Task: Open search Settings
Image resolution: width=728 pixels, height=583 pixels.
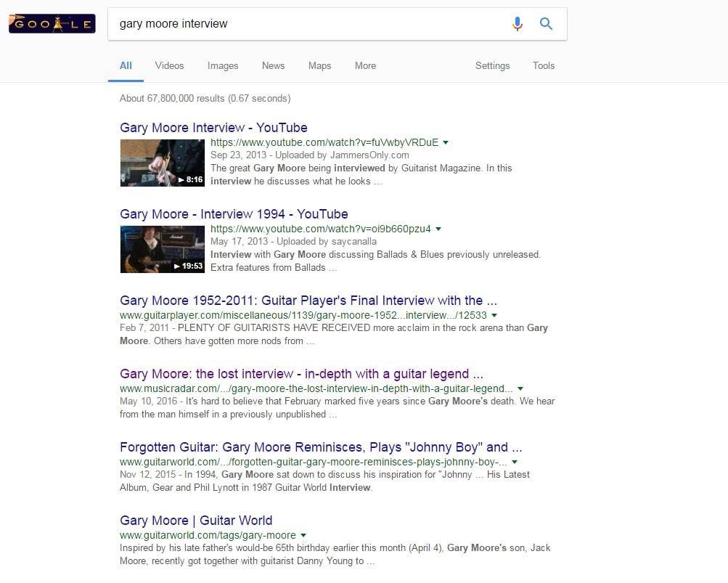Action: [493, 65]
